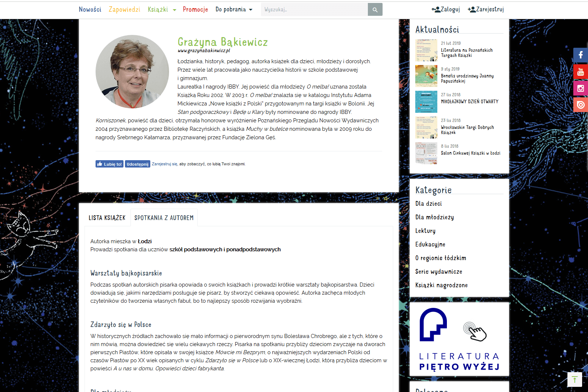Click the scroll-to-top arrow button

(574, 380)
